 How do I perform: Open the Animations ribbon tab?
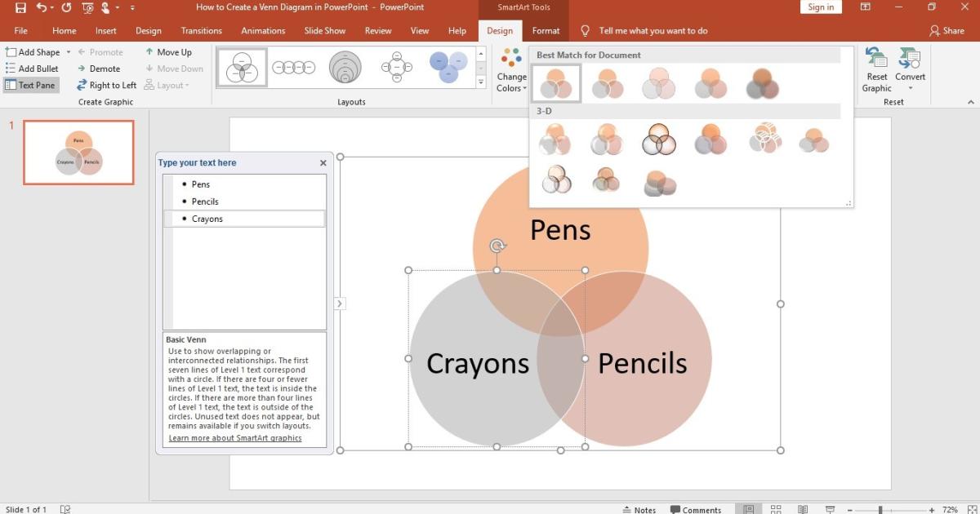(263, 30)
